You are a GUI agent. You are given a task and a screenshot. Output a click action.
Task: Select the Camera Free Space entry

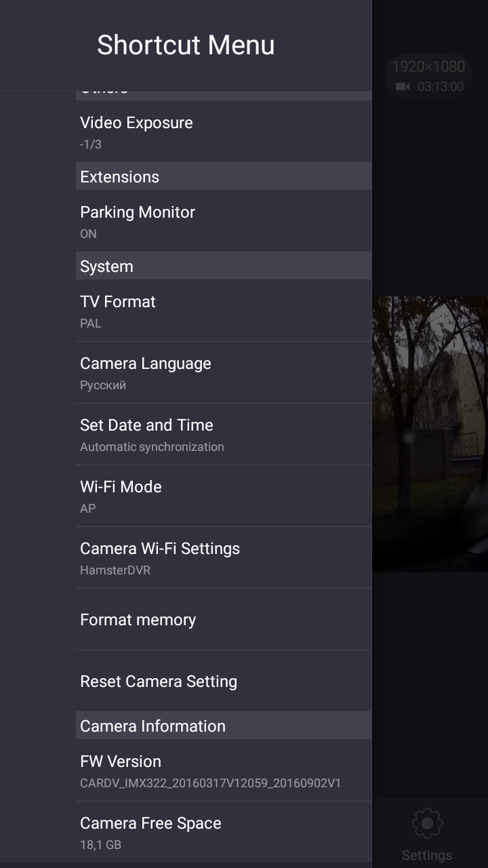coord(224,832)
